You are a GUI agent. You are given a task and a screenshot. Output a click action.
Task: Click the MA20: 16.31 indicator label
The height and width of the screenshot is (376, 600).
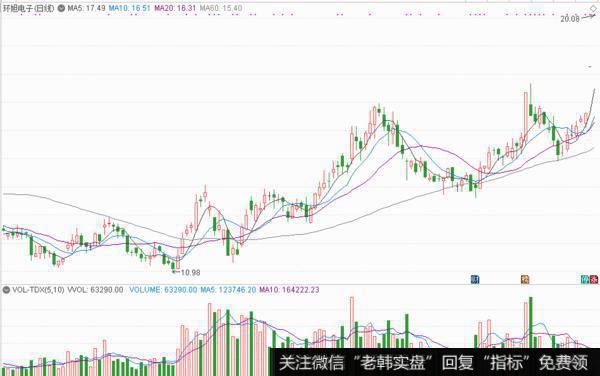point(175,8)
